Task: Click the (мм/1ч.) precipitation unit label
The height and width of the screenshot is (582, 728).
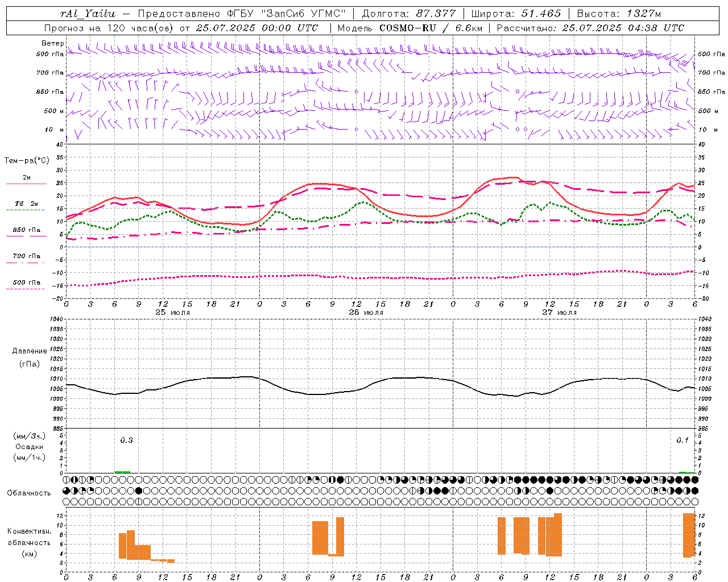Action: click(30, 458)
